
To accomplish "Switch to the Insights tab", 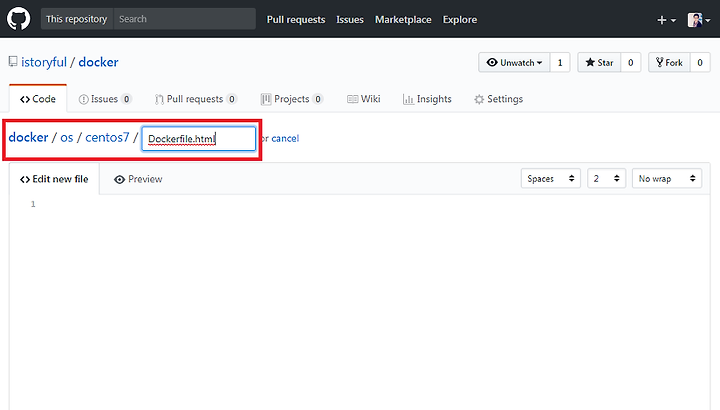I will point(427,99).
